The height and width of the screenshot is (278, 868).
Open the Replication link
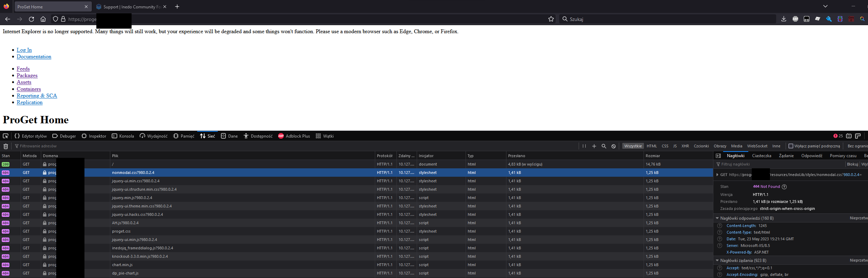click(x=30, y=102)
